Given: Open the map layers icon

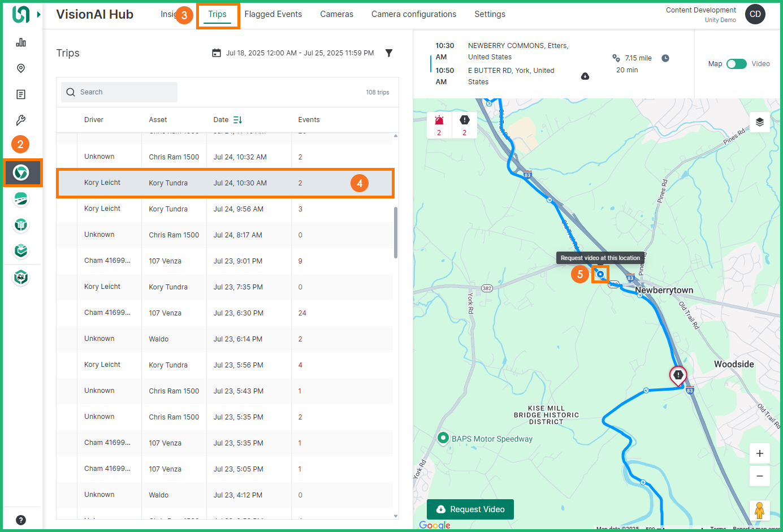Looking at the screenshot, I should [x=759, y=122].
